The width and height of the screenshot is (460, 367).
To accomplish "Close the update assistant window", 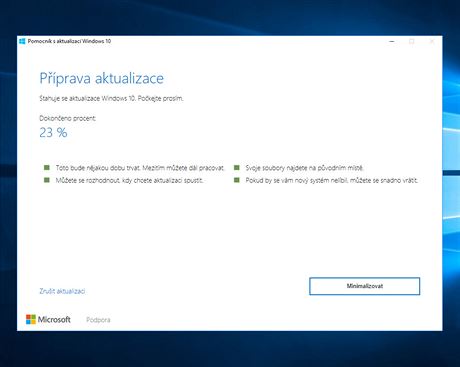I will [x=432, y=41].
